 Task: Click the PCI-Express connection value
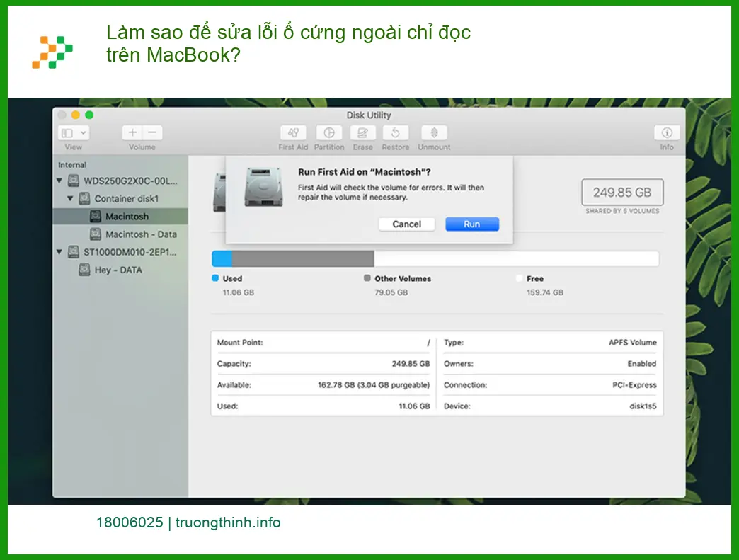point(634,385)
